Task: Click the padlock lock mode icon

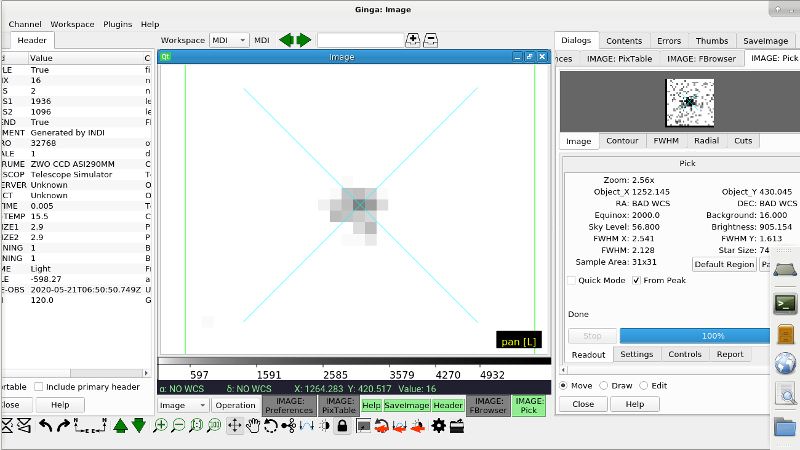Action: [342, 426]
